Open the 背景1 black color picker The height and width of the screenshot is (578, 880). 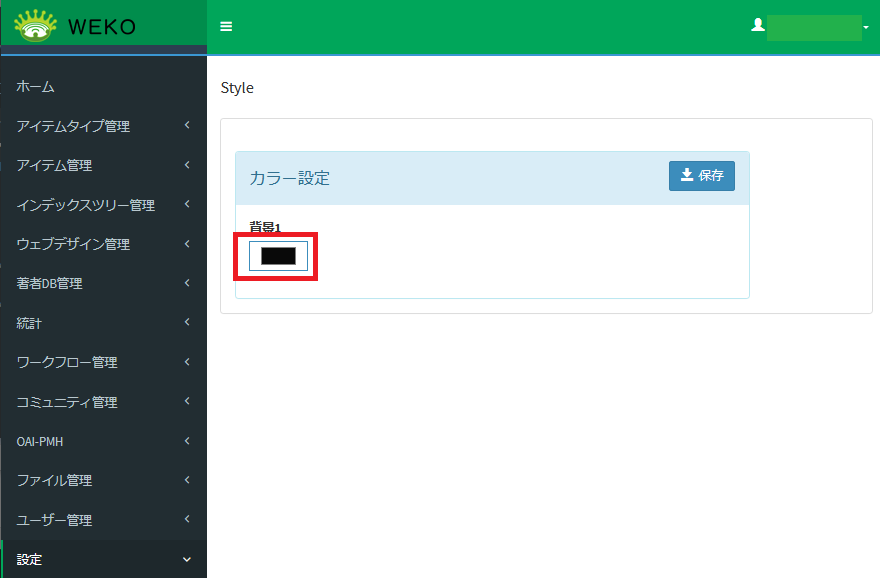tap(278, 256)
